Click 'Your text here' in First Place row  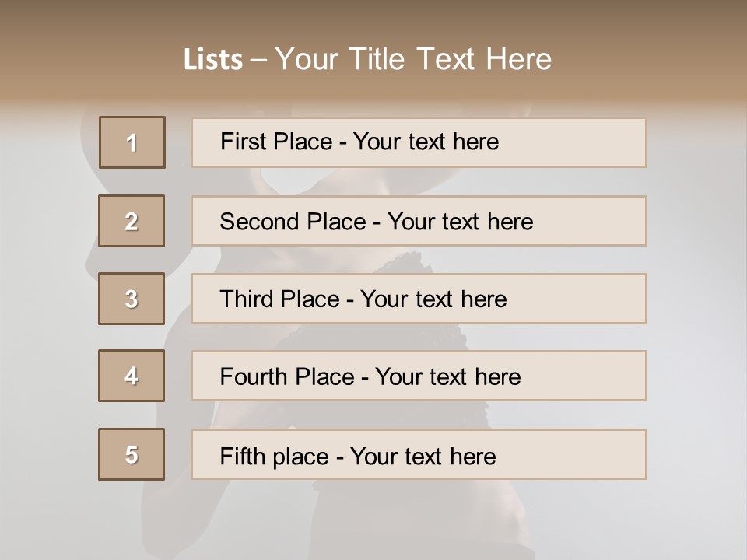coord(426,142)
